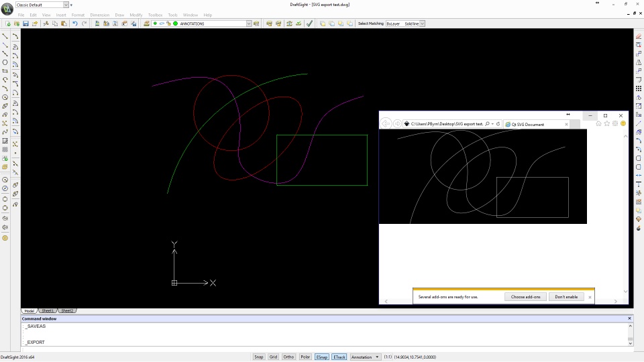Switch to the Sheet1 tab
This screenshot has width=644, height=362.
[48, 311]
